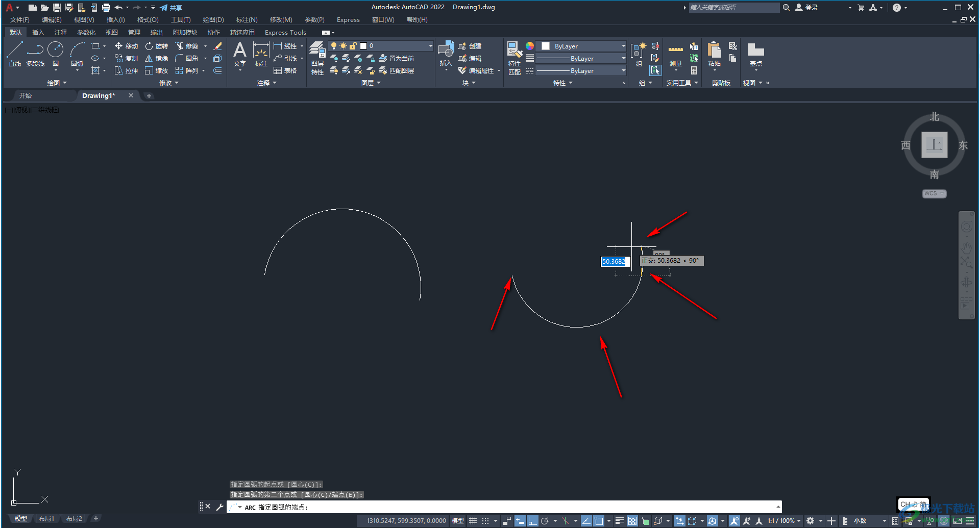Viewport: 980px width, 528px height.
Task: Click the ViewCube 上 (Top) face
Action: point(934,145)
